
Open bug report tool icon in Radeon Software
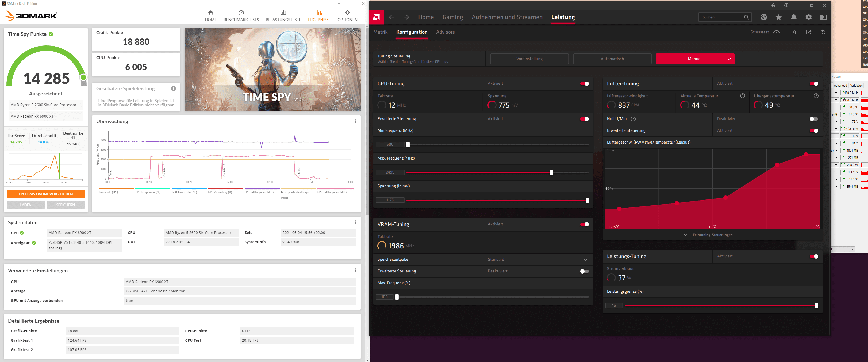[773, 5]
